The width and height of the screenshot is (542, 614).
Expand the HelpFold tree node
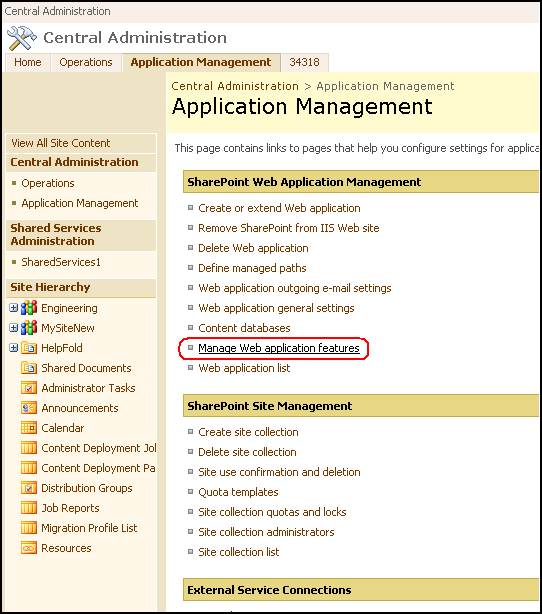click(x=14, y=348)
